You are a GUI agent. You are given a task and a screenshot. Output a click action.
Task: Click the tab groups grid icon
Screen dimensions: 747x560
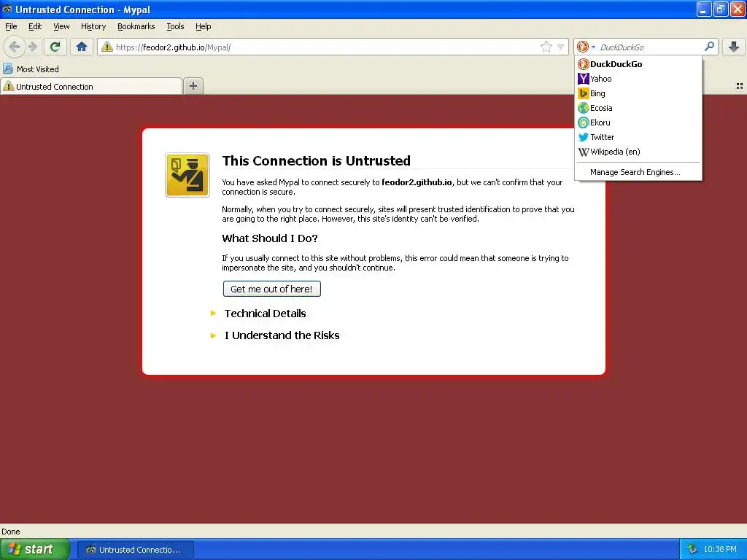tap(740, 86)
